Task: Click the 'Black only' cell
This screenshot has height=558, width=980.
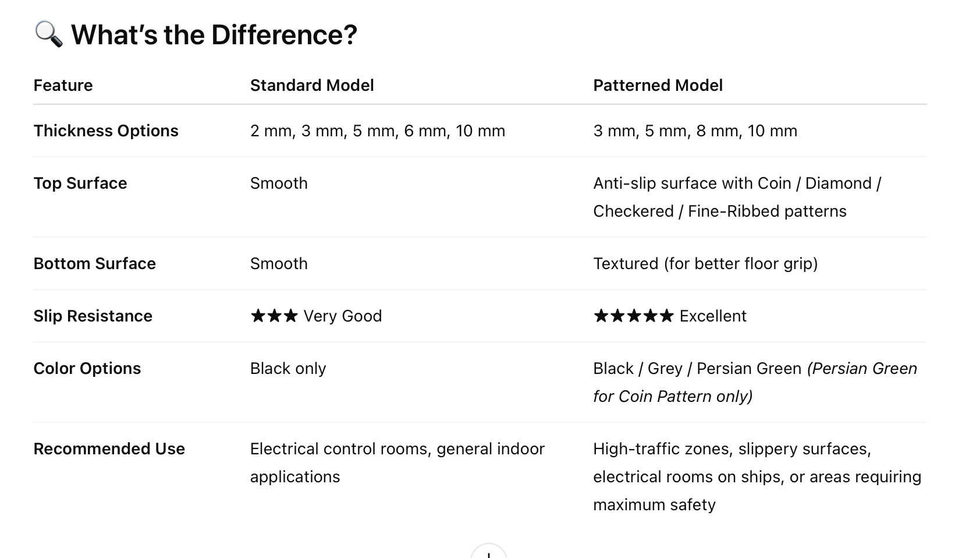Action: click(288, 368)
